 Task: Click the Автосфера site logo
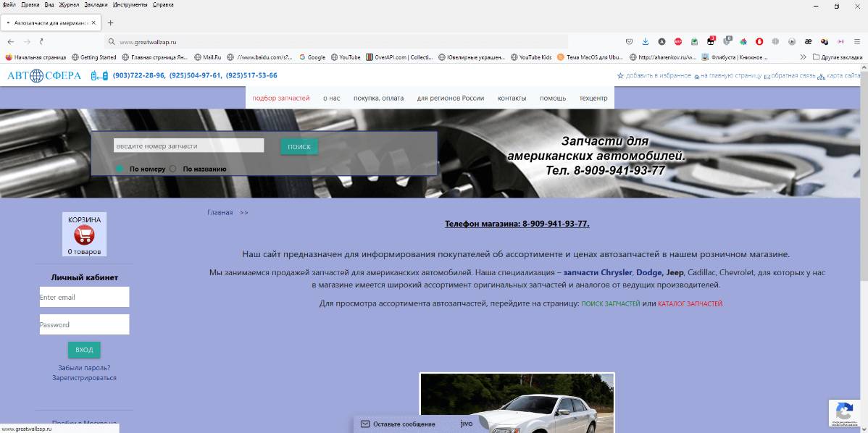(x=44, y=75)
